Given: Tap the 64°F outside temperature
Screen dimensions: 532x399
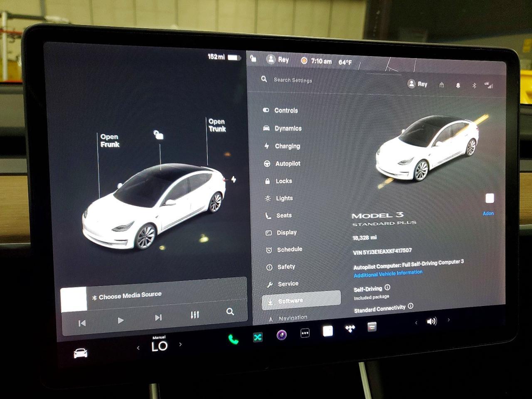Looking at the screenshot, I should 345,62.
